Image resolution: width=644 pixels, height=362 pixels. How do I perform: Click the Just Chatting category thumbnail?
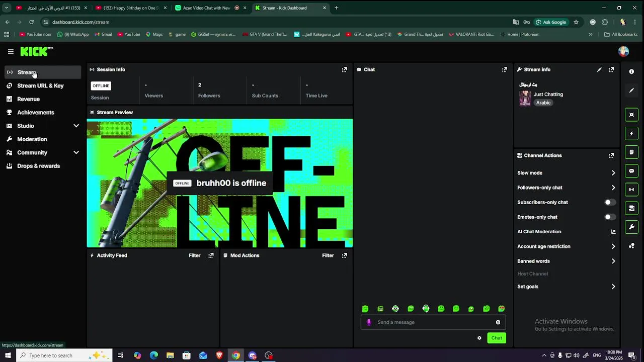(x=525, y=99)
